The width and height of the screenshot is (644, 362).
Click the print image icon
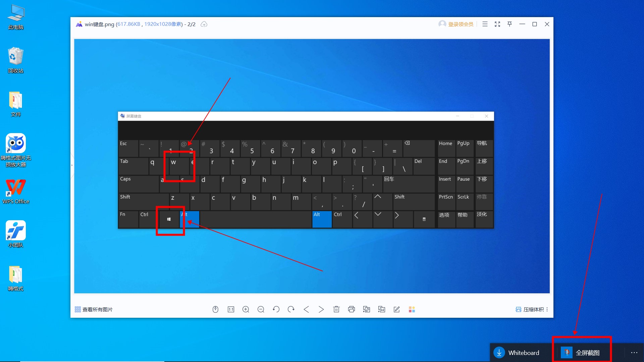coord(352,309)
